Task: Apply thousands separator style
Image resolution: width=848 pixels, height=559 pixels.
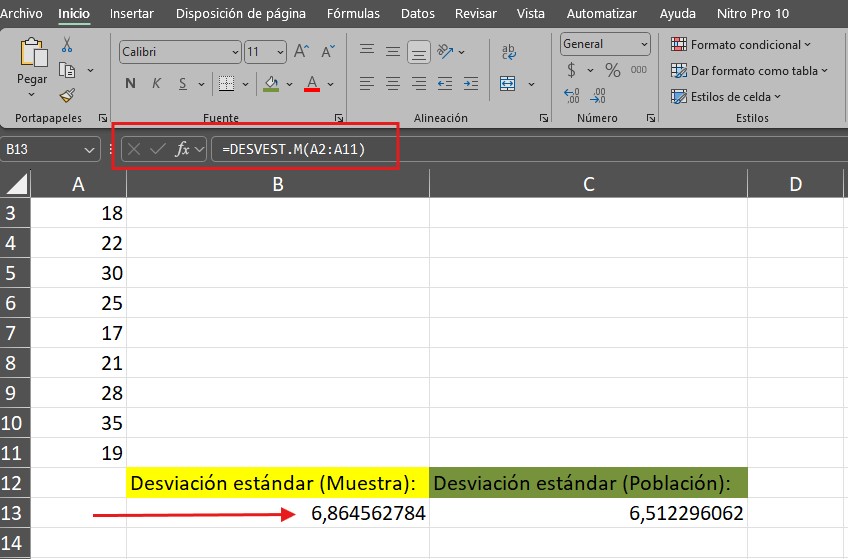Action: point(639,70)
